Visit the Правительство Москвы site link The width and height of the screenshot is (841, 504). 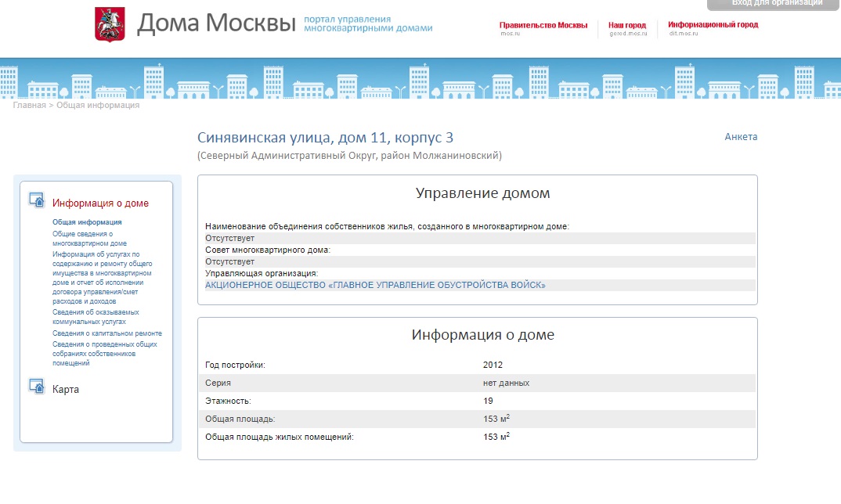[543, 25]
